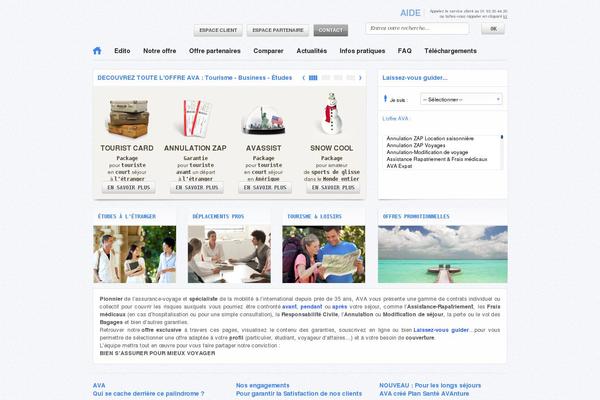Click the Études à l'étranger heading
Image resolution: width=600 pixels, height=400 pixels.
tap(127, 216)
